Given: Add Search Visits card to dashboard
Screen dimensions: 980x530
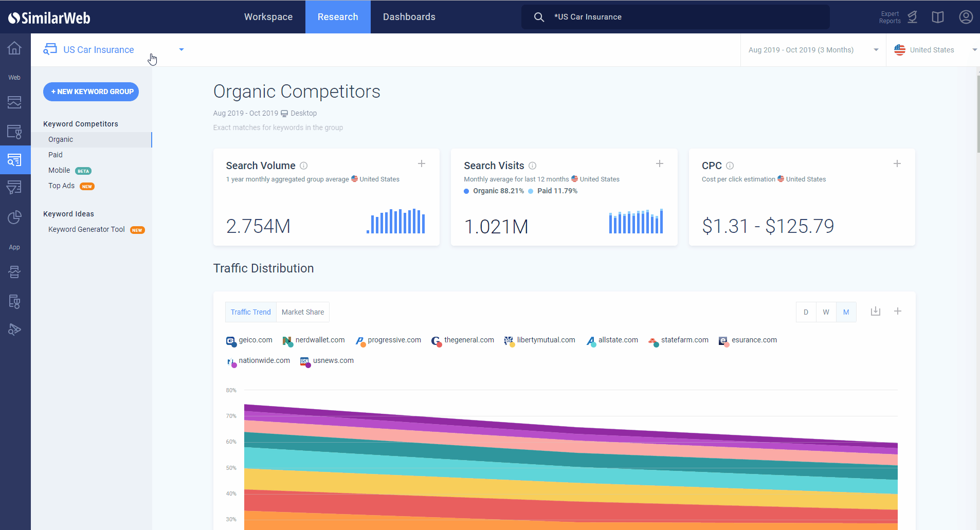Looking at the screenshot, I should [x=660, y=163].
